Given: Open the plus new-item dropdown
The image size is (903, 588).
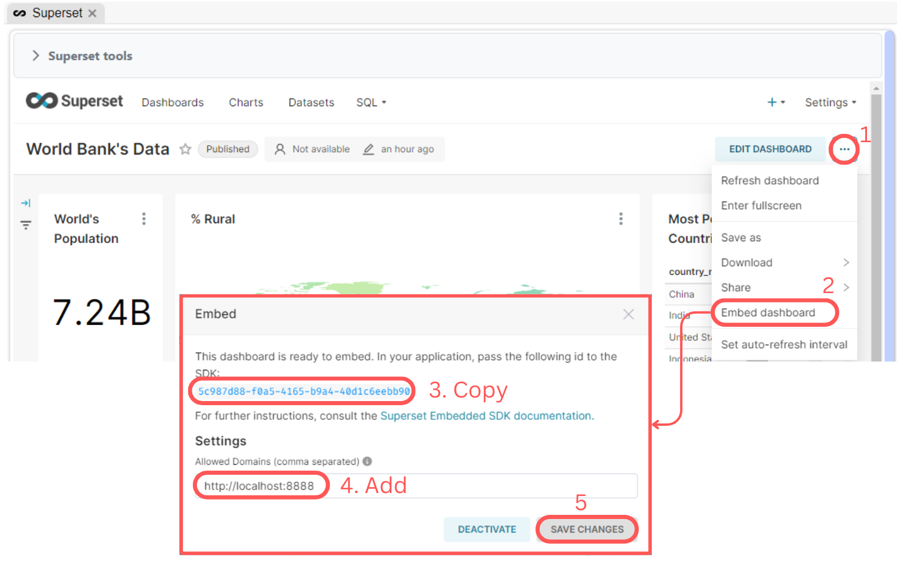Looking at the screenshot, I should (775, 103).
